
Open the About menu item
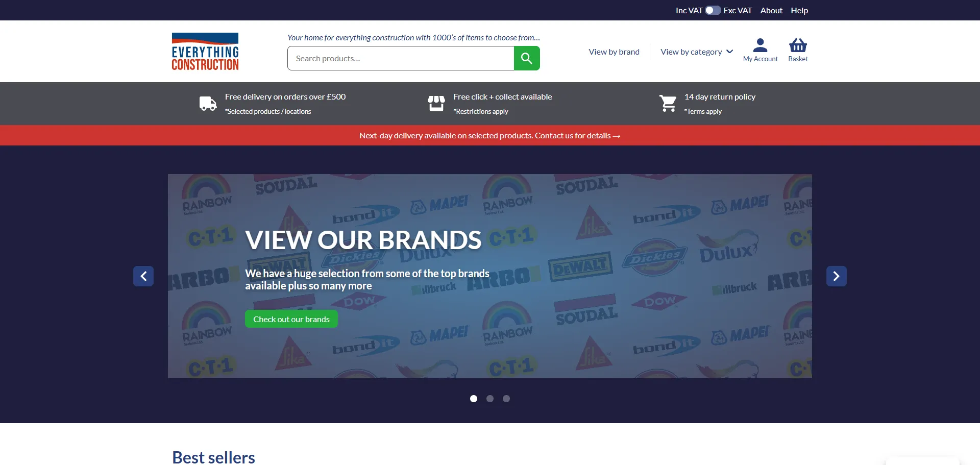pyautogui.click(x=771, y=10)
